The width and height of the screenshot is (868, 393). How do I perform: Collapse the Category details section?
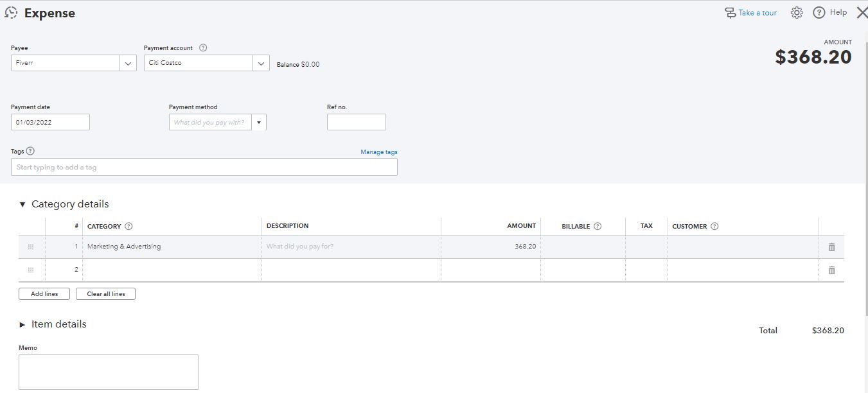[23, 205]
